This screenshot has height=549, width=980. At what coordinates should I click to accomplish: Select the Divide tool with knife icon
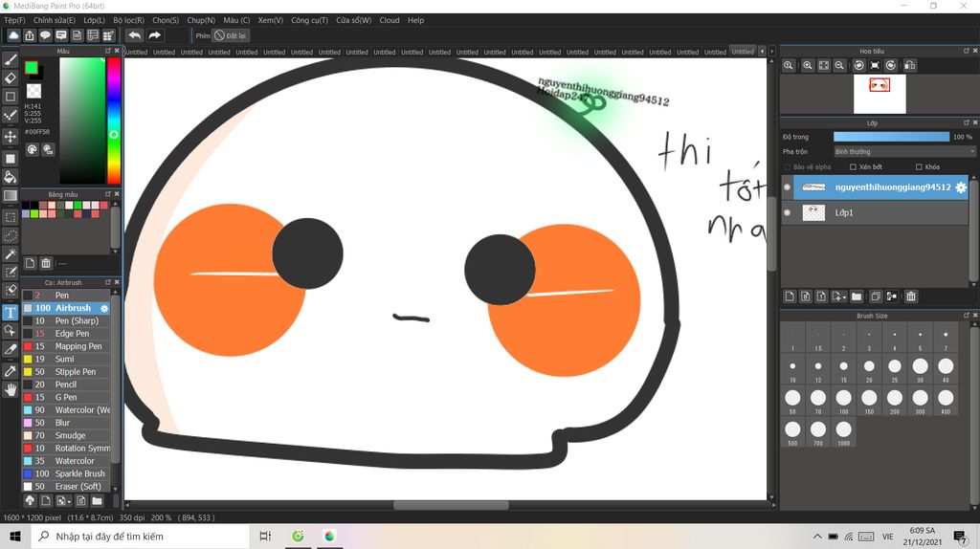pos(11,349)
